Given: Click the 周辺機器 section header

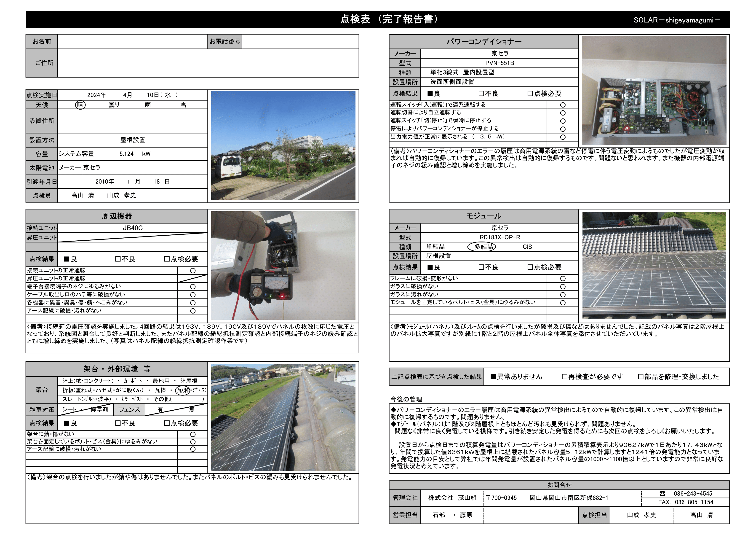Looking at the screenshot, I should [x=117, y=216].
